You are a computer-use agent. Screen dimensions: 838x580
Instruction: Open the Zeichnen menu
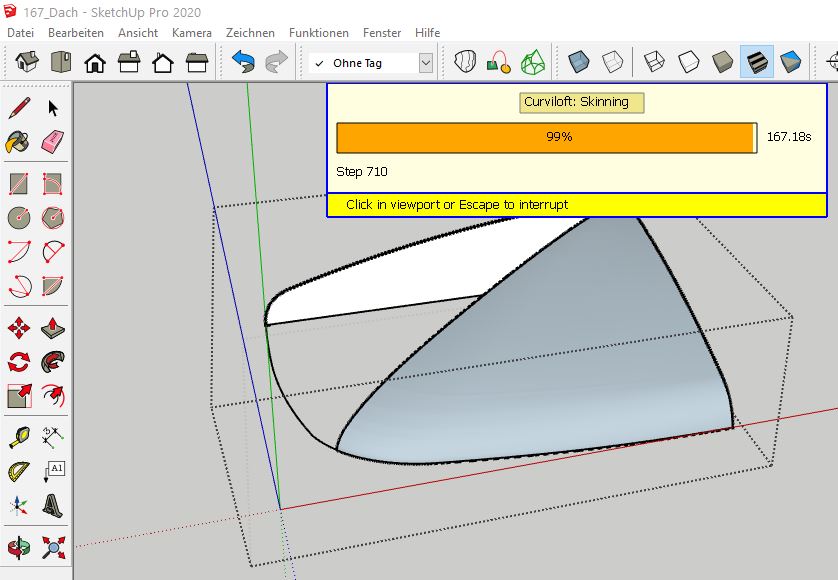coord(250,33)
